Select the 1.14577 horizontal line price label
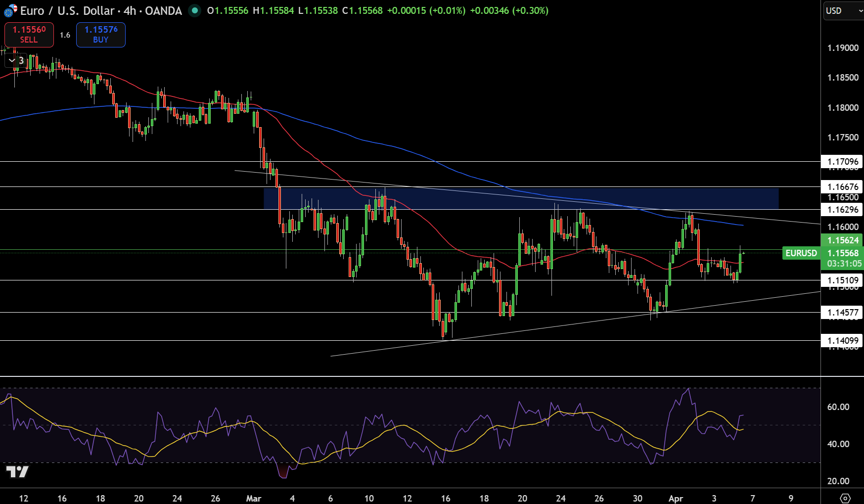This screenshot has height=504, width=864. click(842, 312)
